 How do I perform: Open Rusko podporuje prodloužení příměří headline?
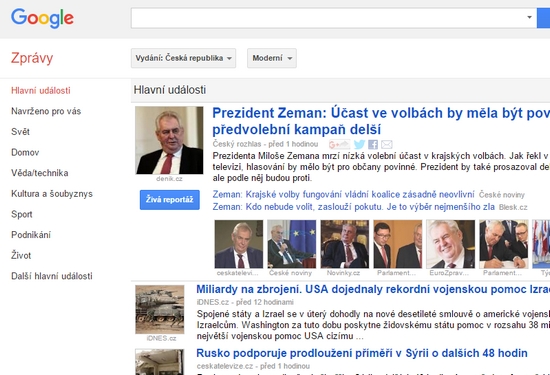(362, 353)
